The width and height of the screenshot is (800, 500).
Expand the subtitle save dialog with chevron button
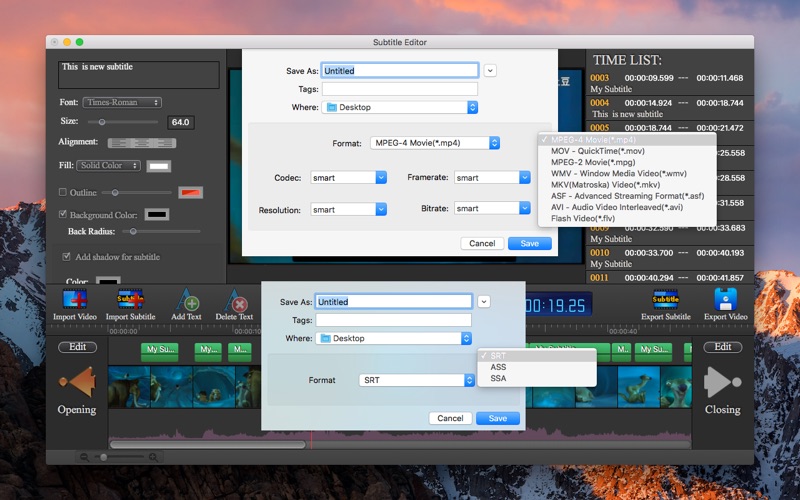pos(484,302)
